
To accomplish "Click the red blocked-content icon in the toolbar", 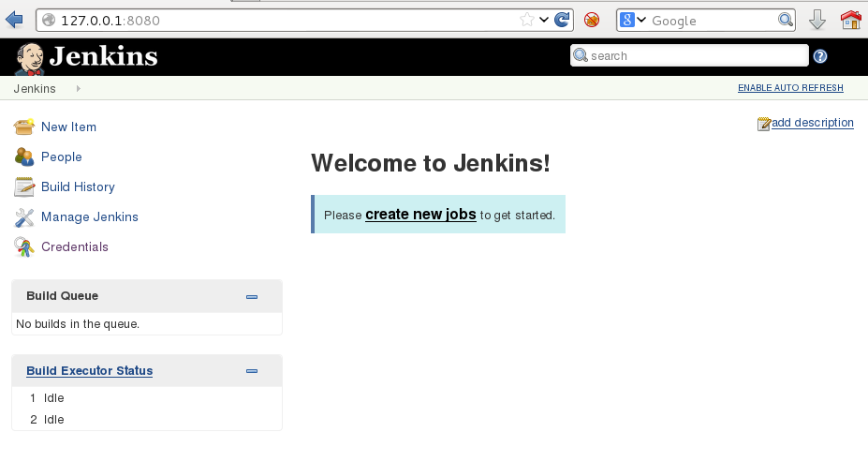I will coord(592,21).
